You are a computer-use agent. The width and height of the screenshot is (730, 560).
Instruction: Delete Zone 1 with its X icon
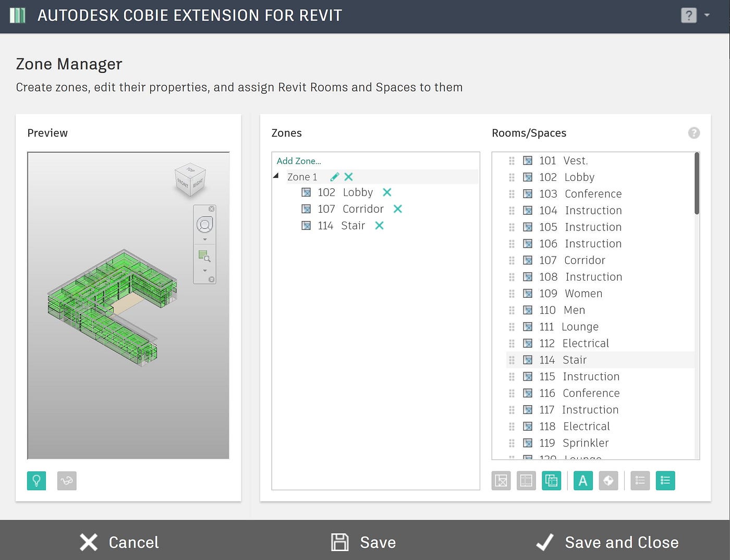pyautogui.click(x=349, y=177)
